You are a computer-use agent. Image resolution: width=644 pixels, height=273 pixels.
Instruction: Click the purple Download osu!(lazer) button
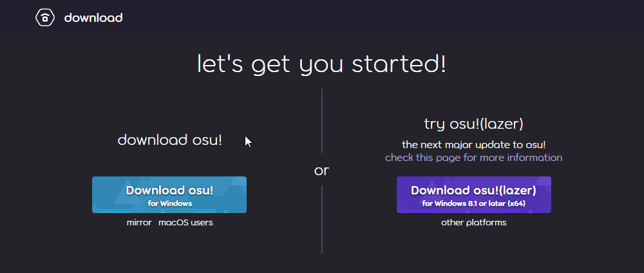(x=474, y=195)
